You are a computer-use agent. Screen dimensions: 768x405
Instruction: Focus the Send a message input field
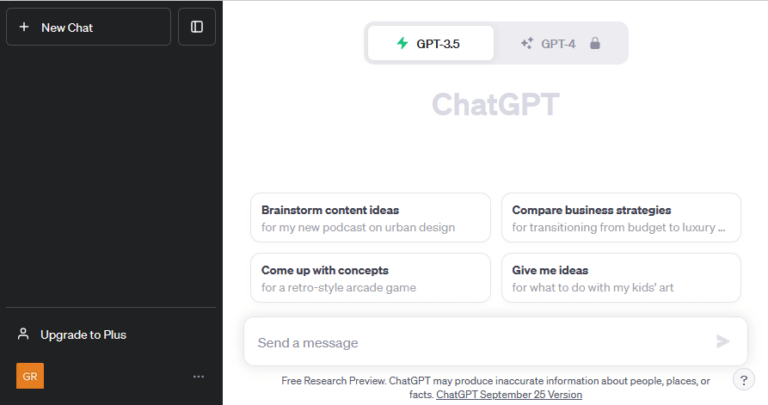480,342
